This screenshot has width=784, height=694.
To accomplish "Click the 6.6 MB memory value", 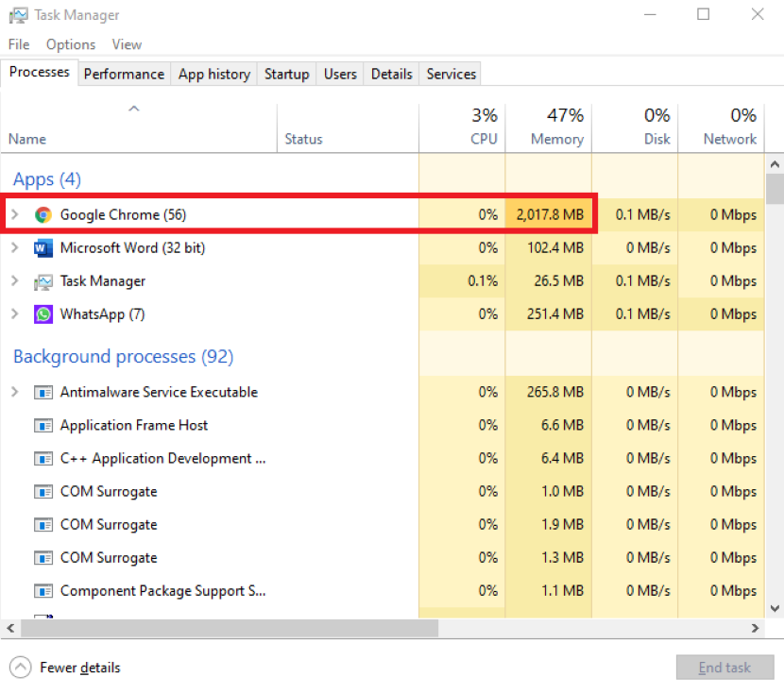I will point(563,425).
